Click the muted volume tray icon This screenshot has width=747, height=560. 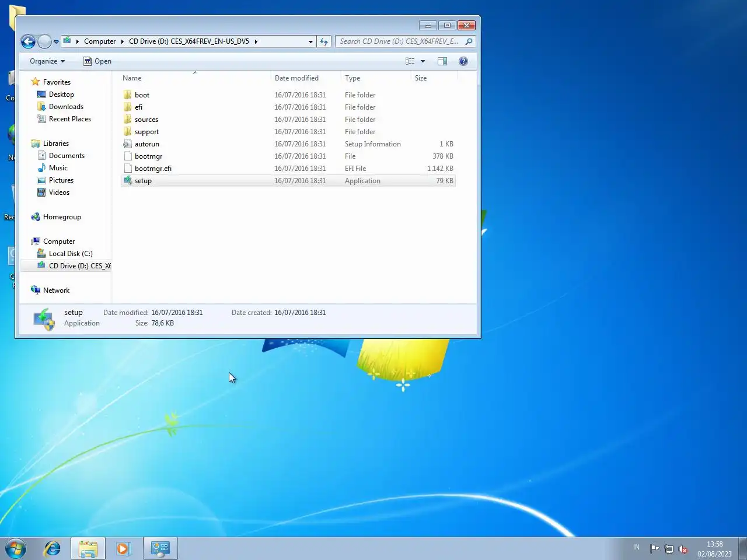pos(683,549)
